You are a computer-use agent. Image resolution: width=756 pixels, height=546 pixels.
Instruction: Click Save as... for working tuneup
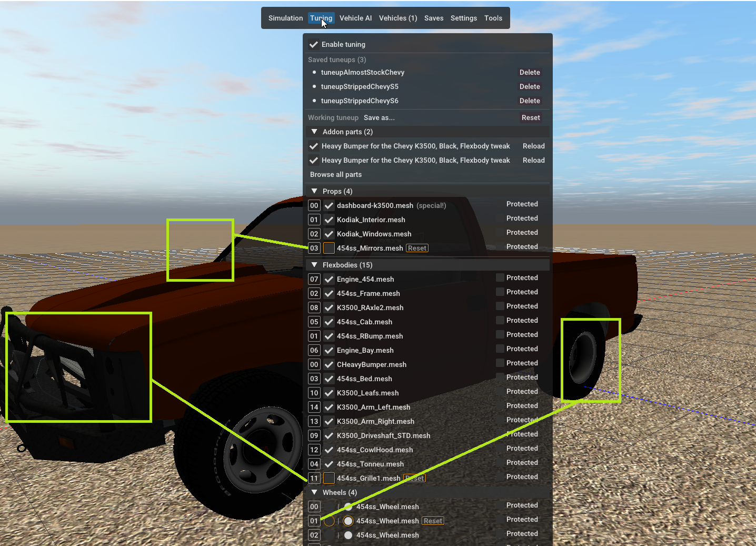coord(379,118)
